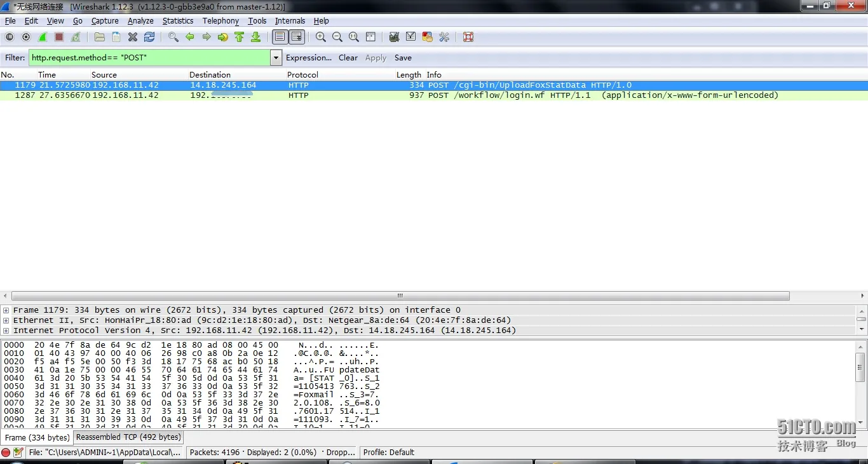Find a packet magnifier icon
The width and height of the screenshot is (868, 464).
click(x=173, y=38)
